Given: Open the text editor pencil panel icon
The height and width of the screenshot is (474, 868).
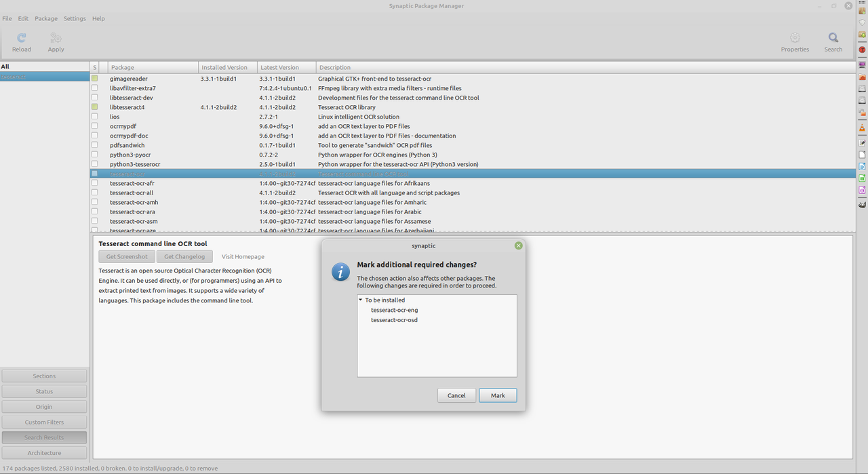Looking at the screenshot, I should [x=862, y=143].
